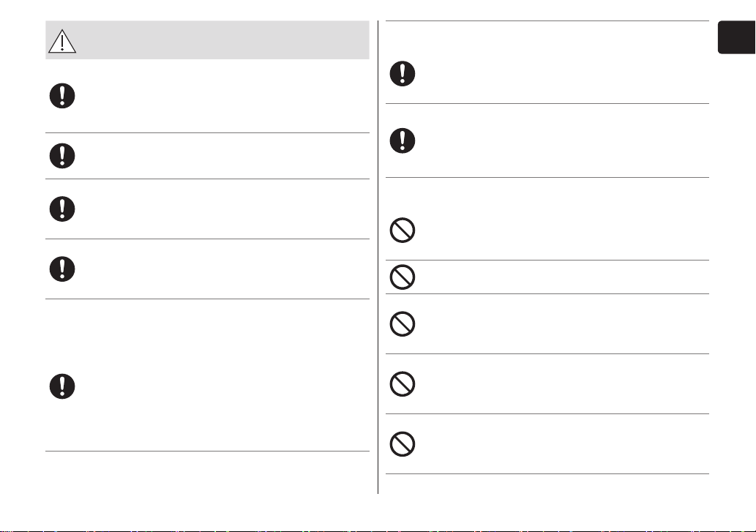Select the fourth prohibition circle icon

(x=403, y=384)
